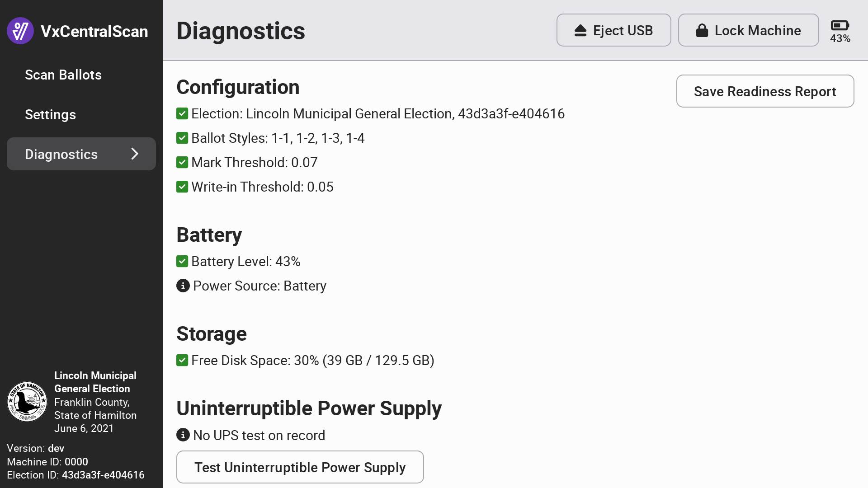
Task: Click the green check beside Election name
Action: 182,114
